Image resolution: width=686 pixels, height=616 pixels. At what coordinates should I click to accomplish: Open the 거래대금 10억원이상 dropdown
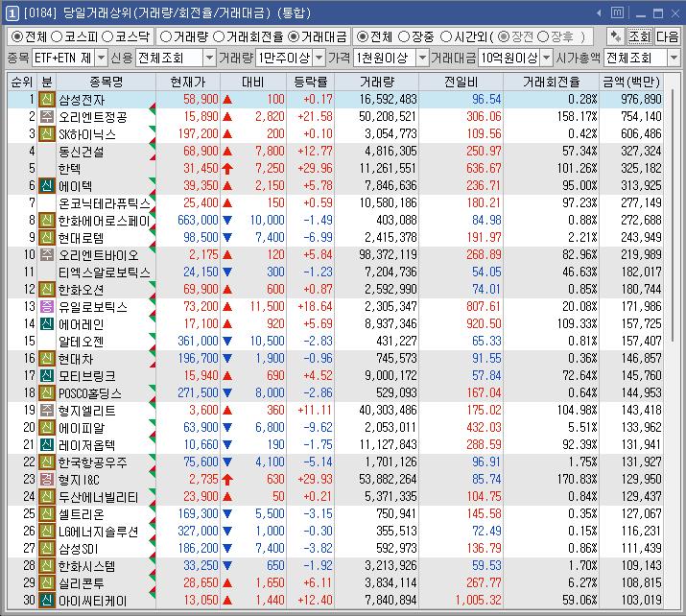coord(547,58)
